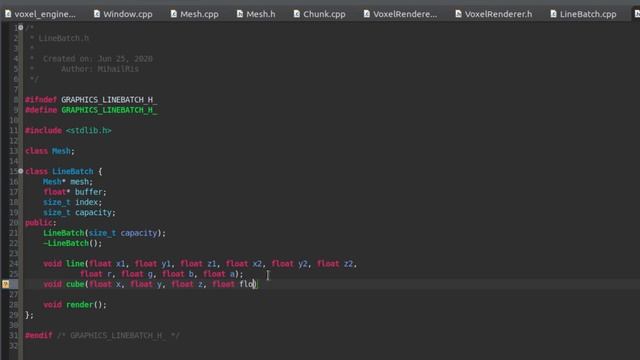Click the file icon on VoxelRenderer.h tab

pyautogui.click(x=458, y=14)
